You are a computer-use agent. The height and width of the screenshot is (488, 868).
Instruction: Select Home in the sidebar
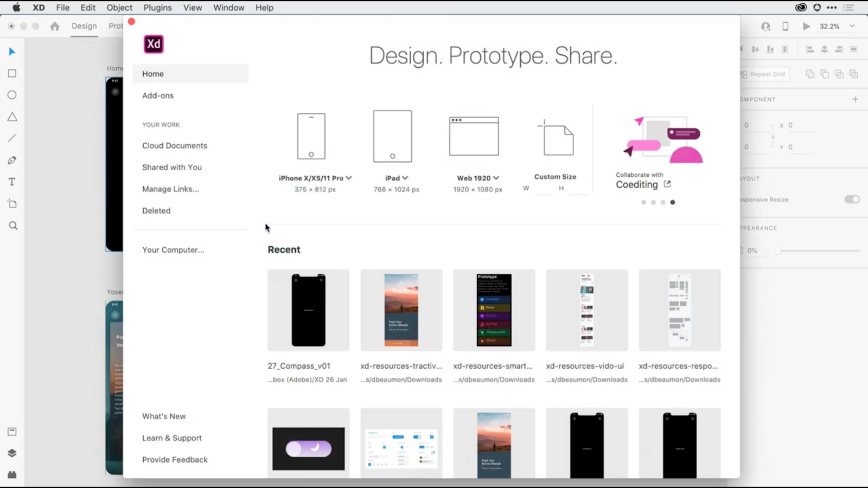pos(190,74)
